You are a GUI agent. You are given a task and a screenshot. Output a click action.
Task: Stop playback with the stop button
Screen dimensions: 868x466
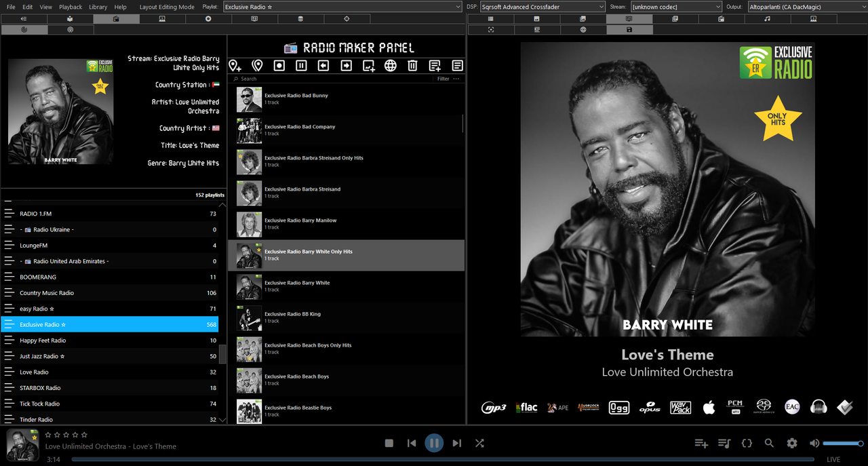pos(389,443)
